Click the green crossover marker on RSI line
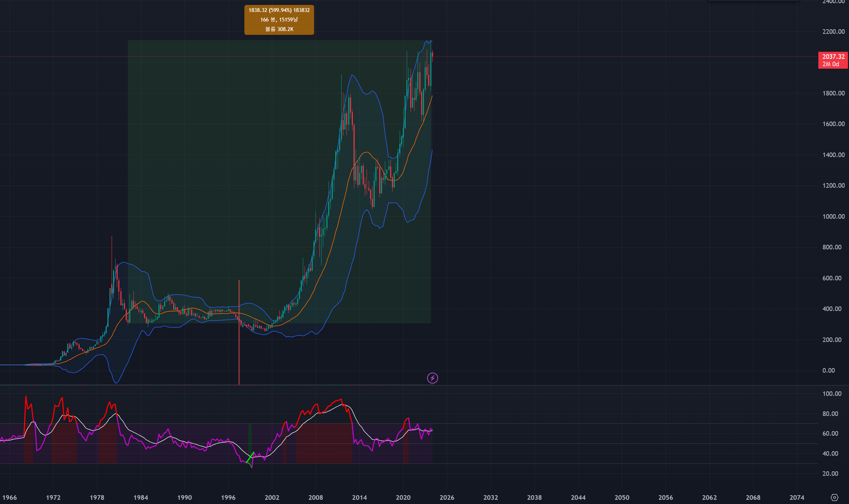 tap(250, 457)
